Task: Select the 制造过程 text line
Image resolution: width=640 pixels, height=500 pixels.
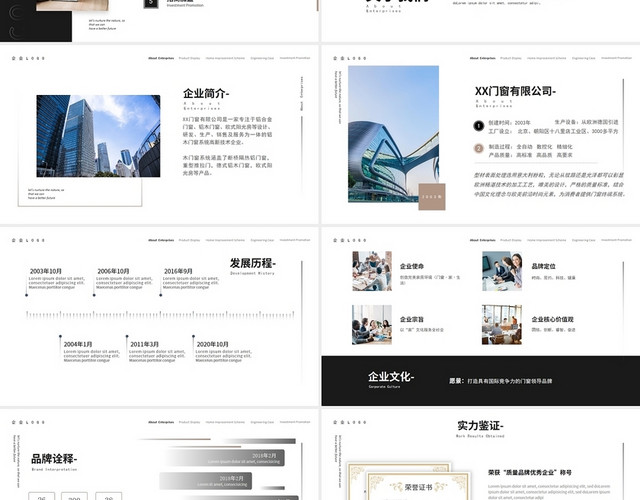Action: click(x=531, y=147)
